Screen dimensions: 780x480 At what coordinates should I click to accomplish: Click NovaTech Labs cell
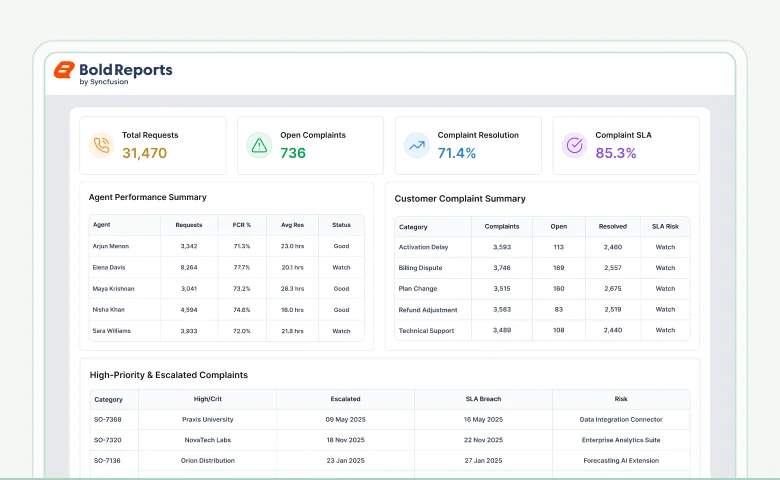207,440
